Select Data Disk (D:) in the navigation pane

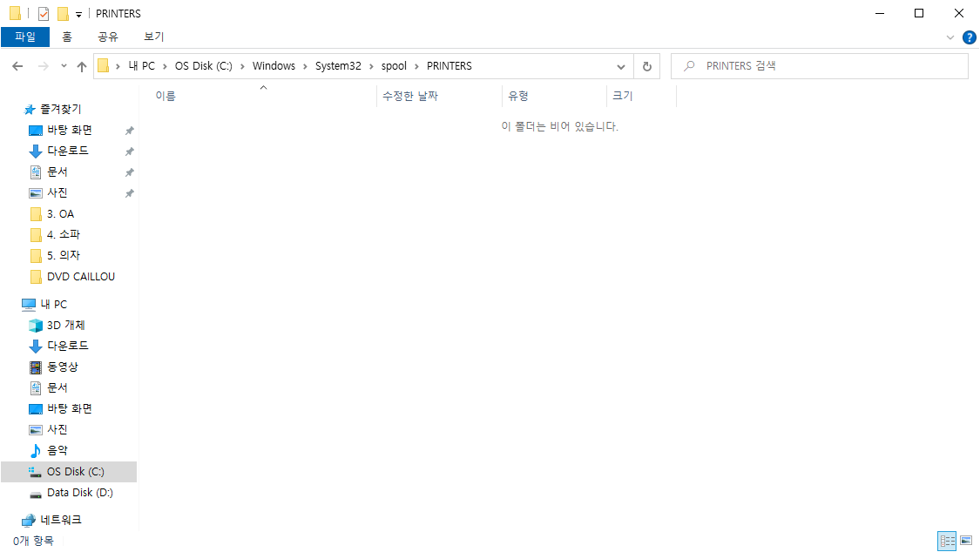[79, 493]
